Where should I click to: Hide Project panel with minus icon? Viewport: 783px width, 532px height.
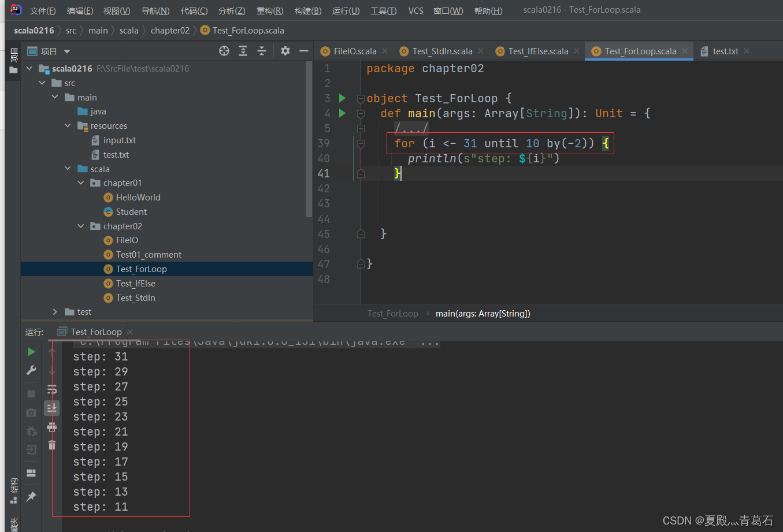pyautogui.click(x=304, y=51)
